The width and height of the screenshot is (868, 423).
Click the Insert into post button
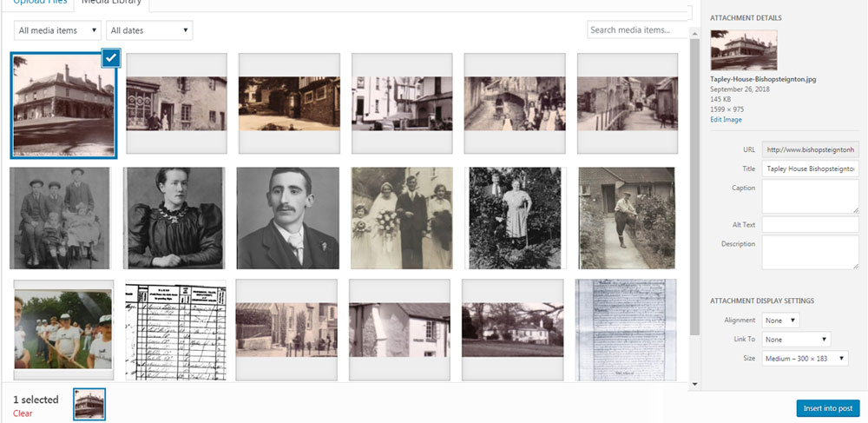tap(828, 408)
